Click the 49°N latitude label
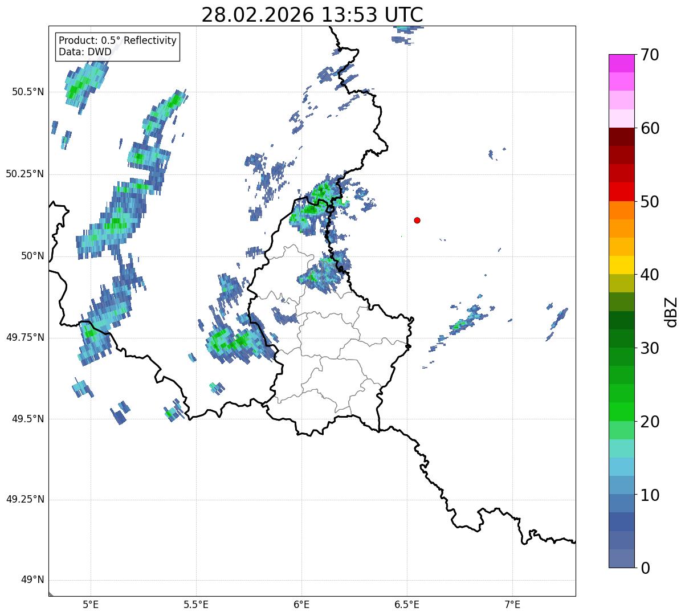The image size is (685, 616). [32, 580]
